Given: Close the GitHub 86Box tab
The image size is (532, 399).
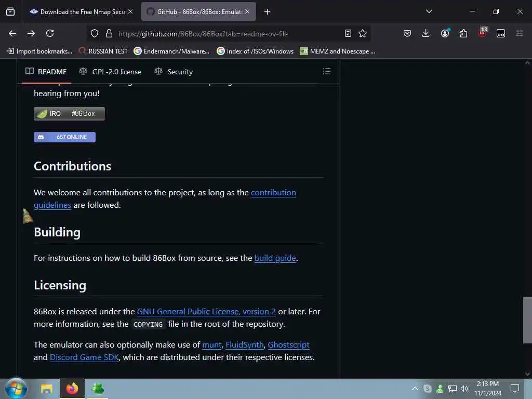Looking at the screenshot, I should tap(247, 11).
